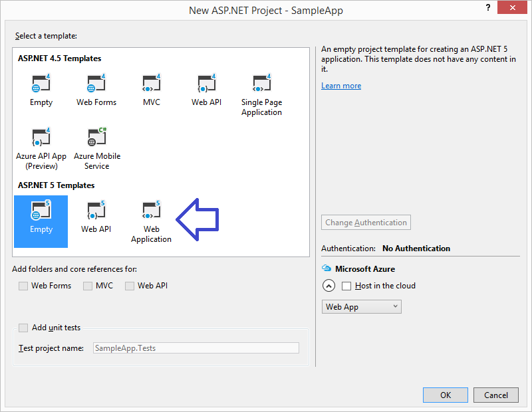Screen dimensions: 532x412
Task: Confirm with the OK button
Action: point(446,395)
